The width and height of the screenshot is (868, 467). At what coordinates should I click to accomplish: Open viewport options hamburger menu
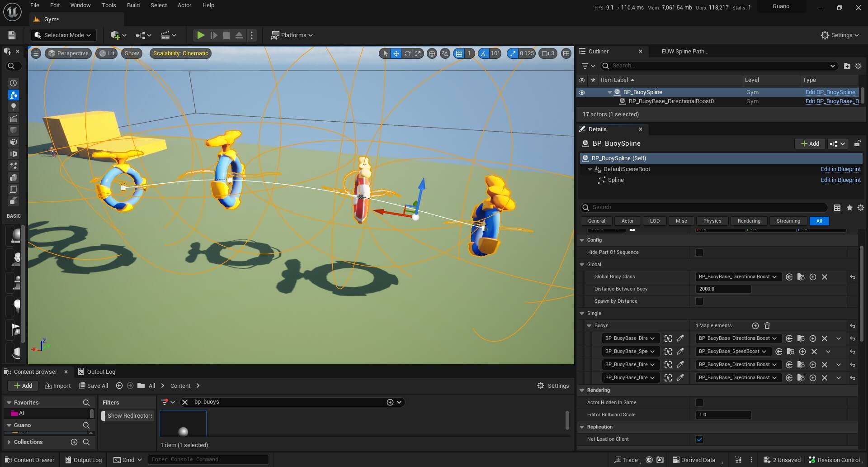pos(36,53)
